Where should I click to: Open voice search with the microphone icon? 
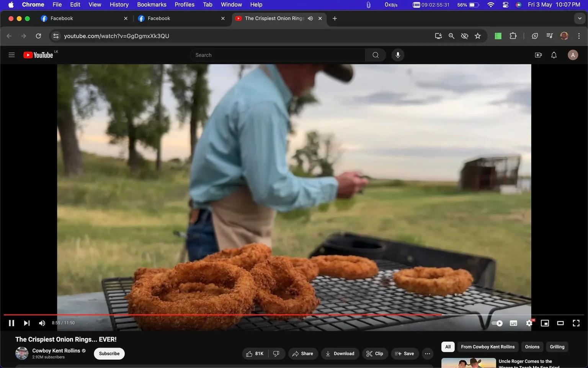pos(398,55)
